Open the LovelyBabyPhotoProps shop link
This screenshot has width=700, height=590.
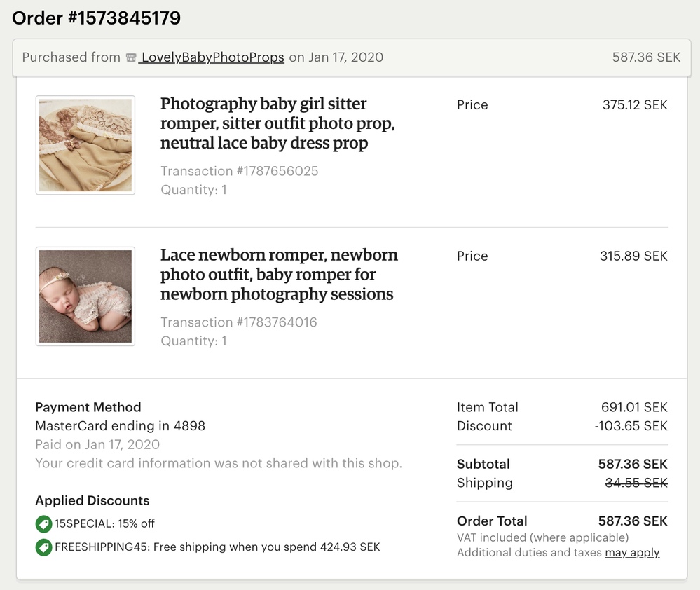(212, 57)
